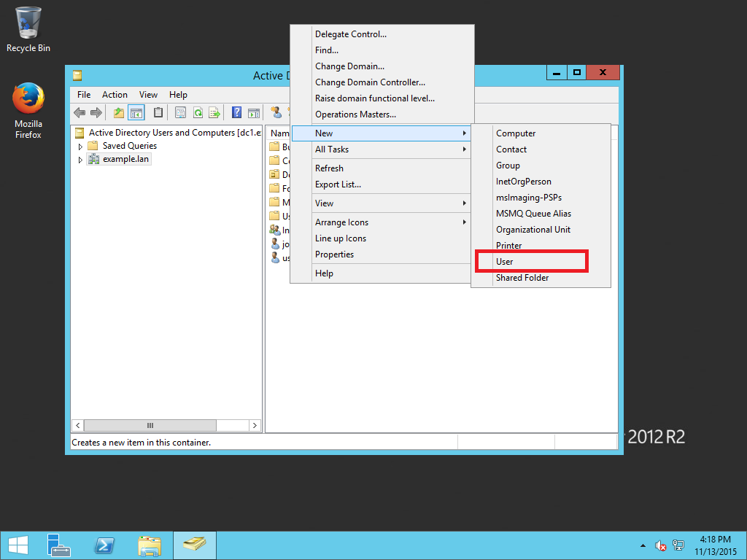Expand the example.lan tree node
This screenshot has width=747, height=560.
tap(80, 160)
